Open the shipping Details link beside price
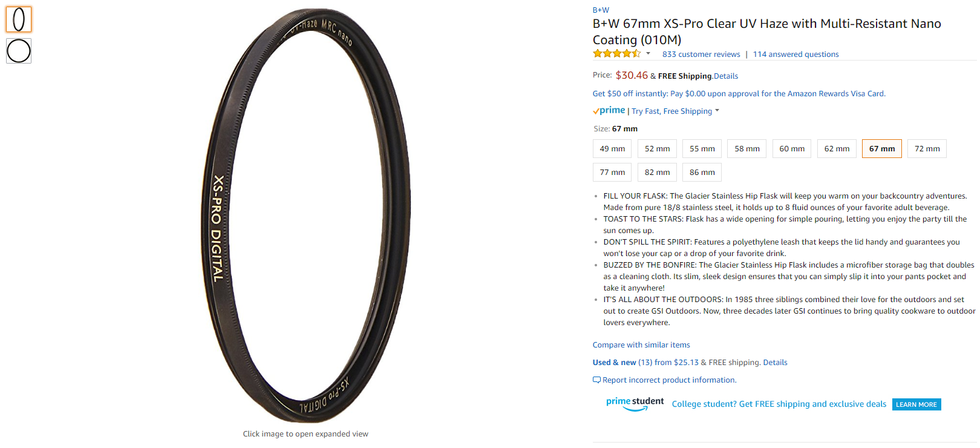Image resolution: width=980 pixels, height=448 pixels. [726, 76]
